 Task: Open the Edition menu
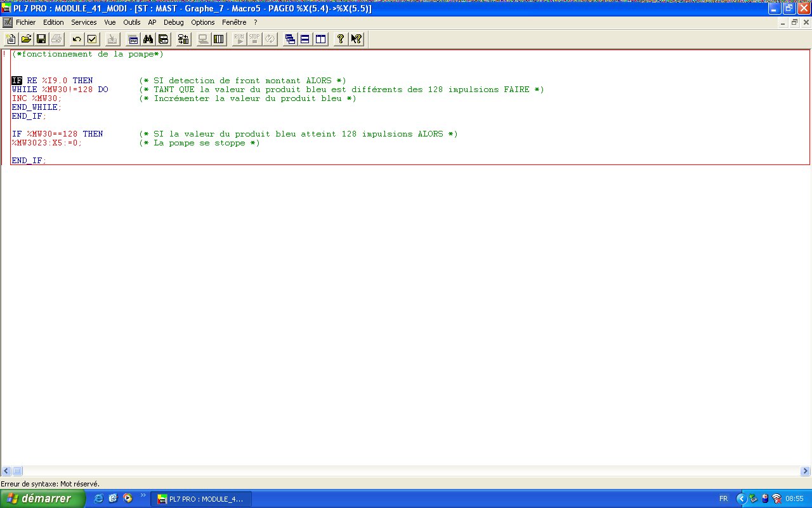pyautogui.click(x=53, y=22)
